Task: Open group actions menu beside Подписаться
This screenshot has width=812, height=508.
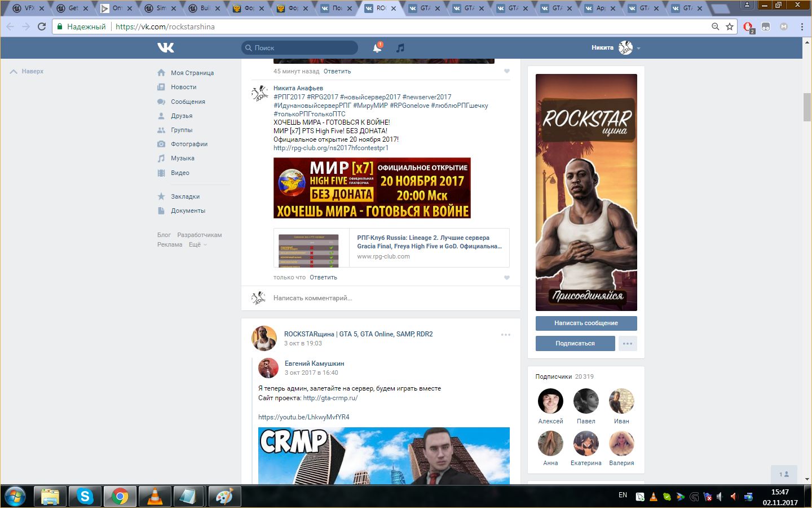Action: (628, 343)
